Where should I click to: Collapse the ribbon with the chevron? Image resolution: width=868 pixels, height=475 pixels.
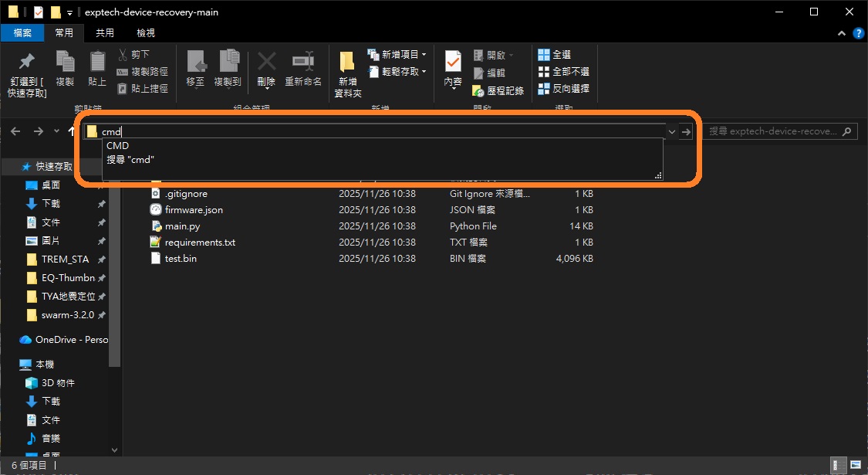pos(841,32)
